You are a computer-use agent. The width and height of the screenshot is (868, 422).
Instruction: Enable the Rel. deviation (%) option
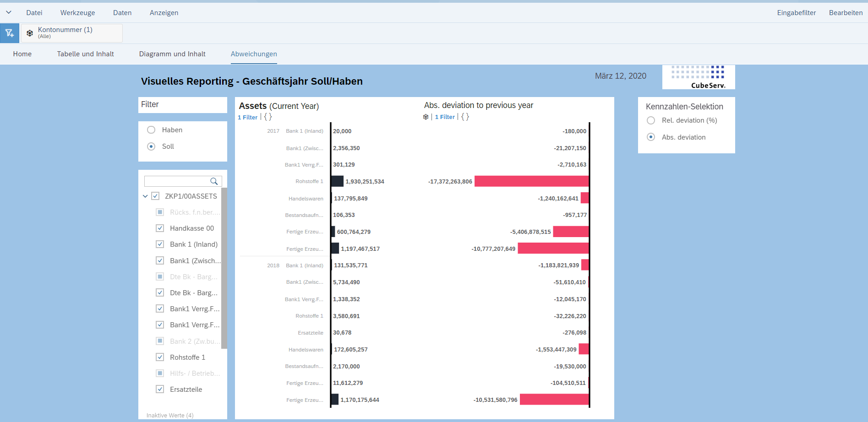click(x=651, y=120)
